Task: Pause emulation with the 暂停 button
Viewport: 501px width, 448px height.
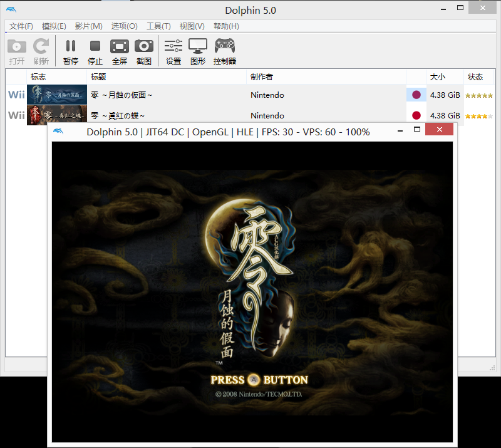Action: 71,51
